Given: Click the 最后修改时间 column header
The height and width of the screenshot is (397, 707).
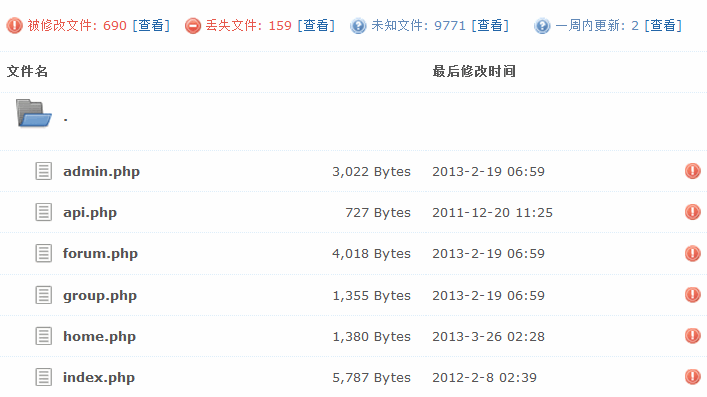Looking at the screenshot, I should click(x=474, y=71).
